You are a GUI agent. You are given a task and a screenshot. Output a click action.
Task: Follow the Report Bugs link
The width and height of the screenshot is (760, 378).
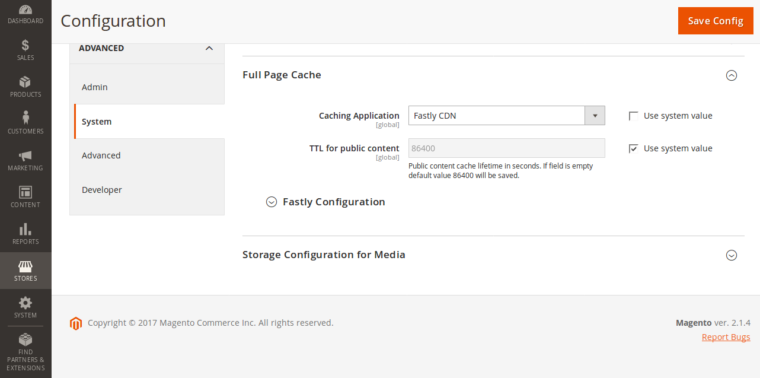pos(726,337)
